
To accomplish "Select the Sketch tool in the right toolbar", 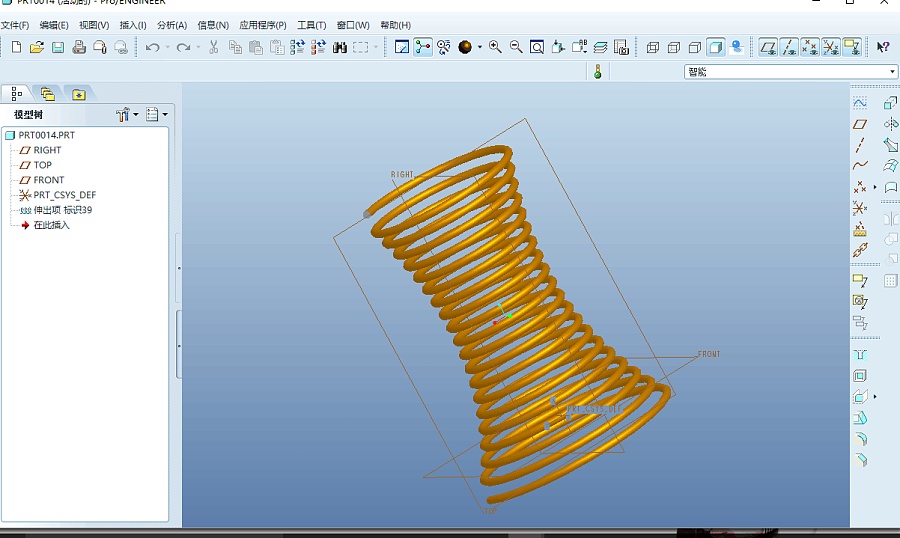I will coord(860,103).
